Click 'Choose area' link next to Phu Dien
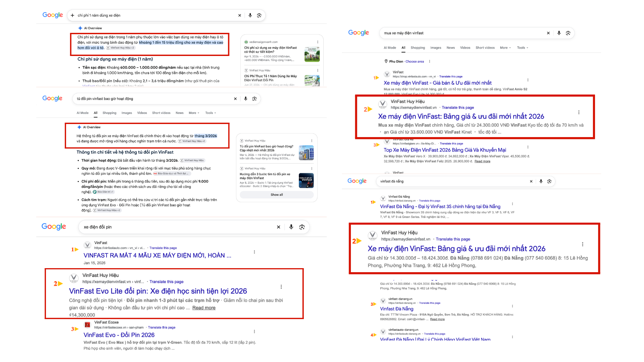Image resolution: width=644 pixels, height=362 pixels. (415, 62)
